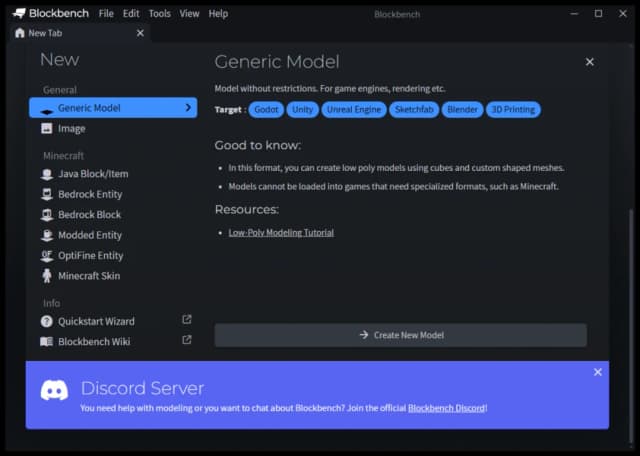
Task: Click the Discord logo icon
Action: [54, 390]
